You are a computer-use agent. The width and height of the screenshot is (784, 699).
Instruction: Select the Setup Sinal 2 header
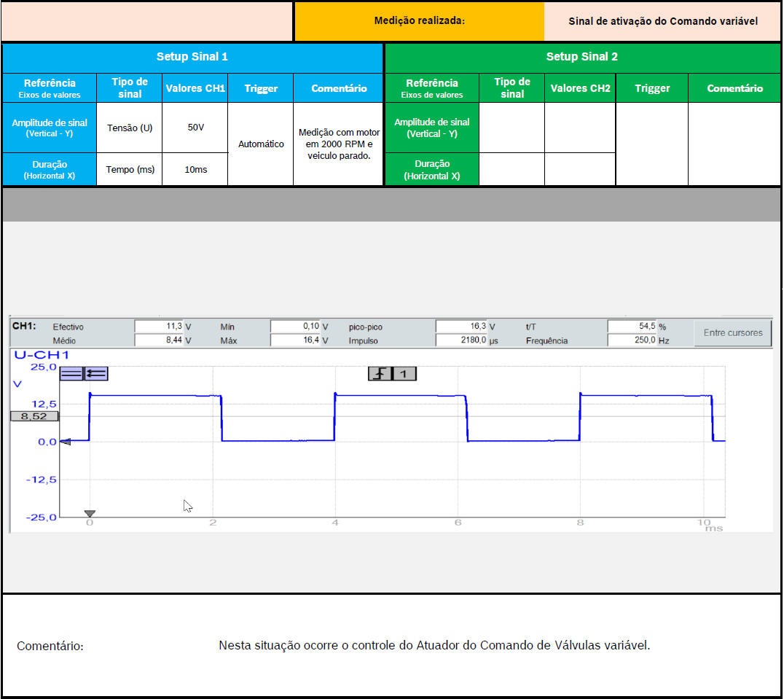(x=581, y=57)
